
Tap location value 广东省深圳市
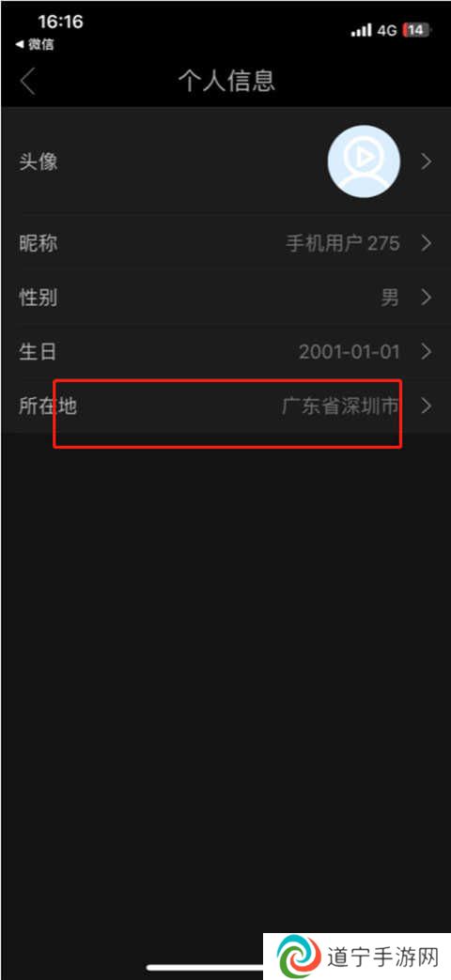click(340, 406)
